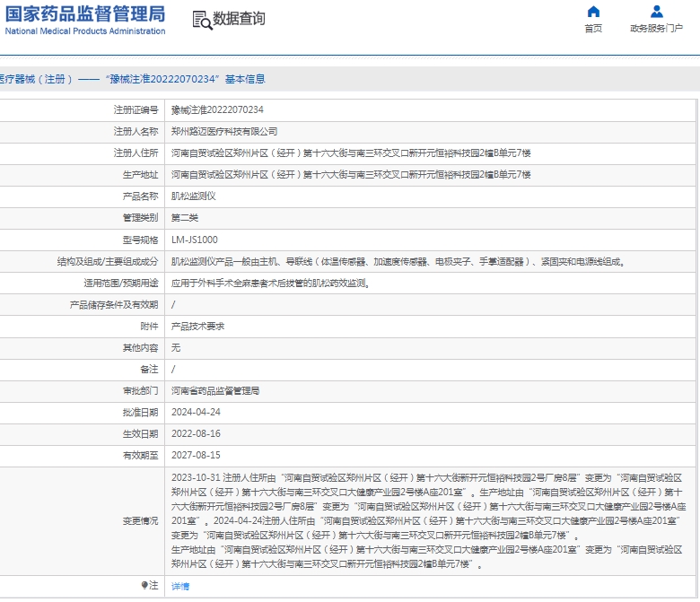This screenshot has height=602, width=700.
Task: Click the model value LM-JS1000
Action: [194, 240]
